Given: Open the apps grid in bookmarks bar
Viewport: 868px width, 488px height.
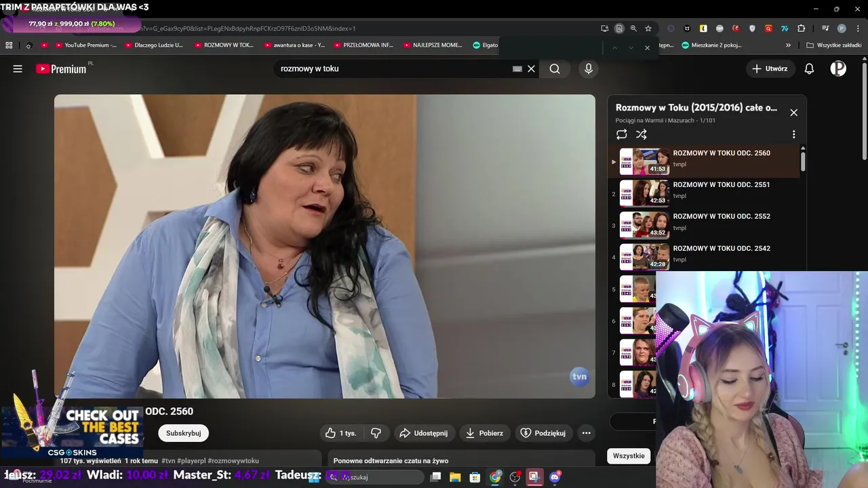Looking at the screenshot, I should coord(9,45).
